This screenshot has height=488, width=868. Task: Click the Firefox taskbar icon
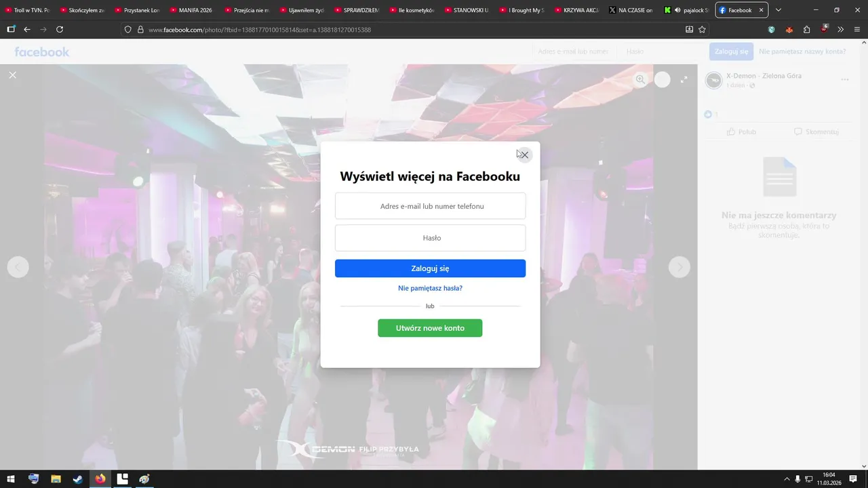(x=100, y=479)
